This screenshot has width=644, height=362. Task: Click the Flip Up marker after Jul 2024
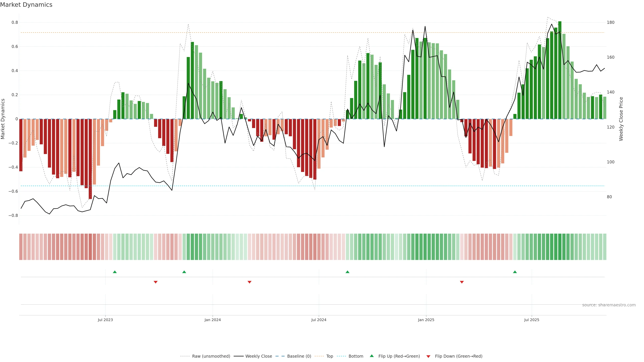coord(347,272)
